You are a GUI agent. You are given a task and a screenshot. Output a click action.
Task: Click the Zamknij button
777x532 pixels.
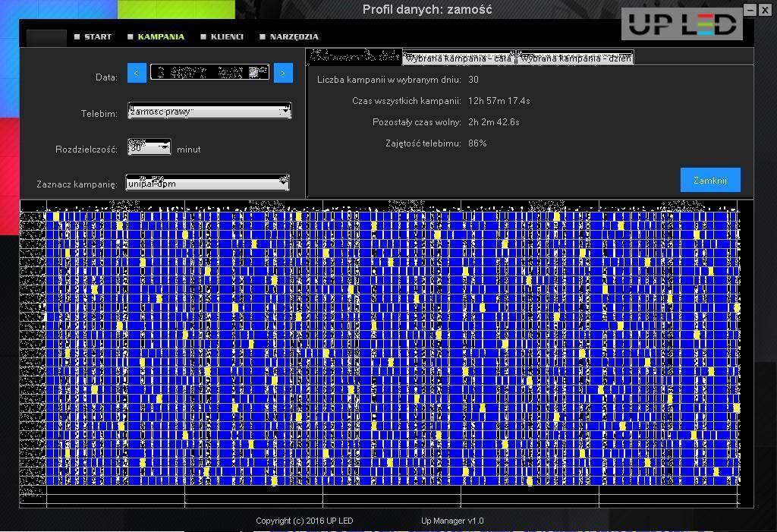coord(710,180)
